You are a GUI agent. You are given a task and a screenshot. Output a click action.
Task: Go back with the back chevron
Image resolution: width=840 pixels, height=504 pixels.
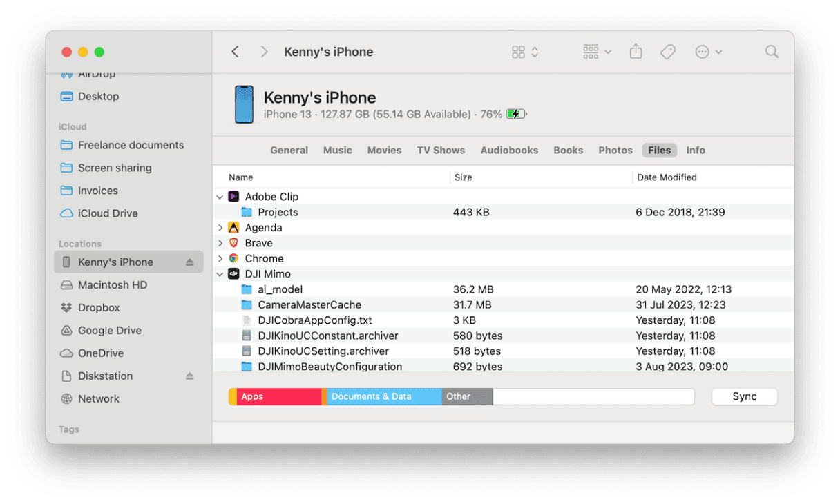pos(236,52)
